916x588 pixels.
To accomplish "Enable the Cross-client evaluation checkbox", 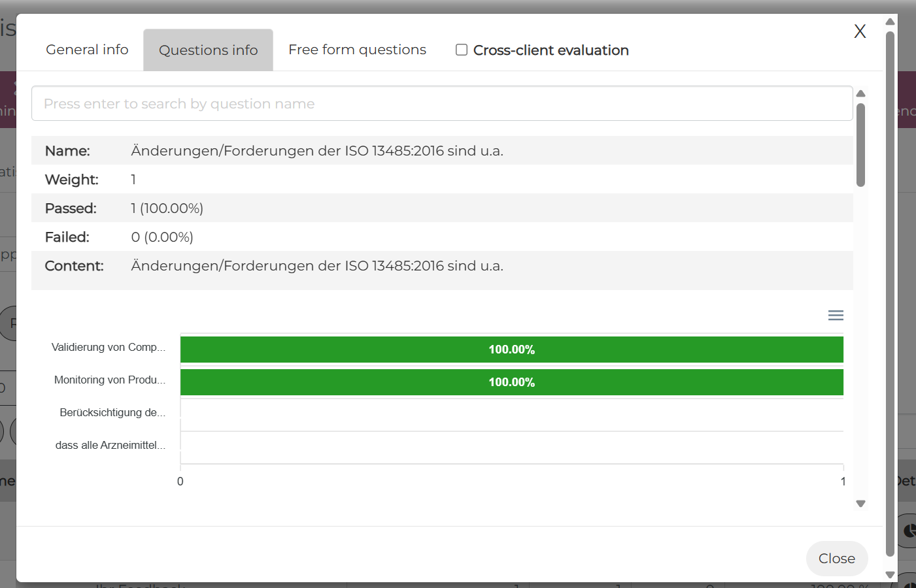I will 462,50.
